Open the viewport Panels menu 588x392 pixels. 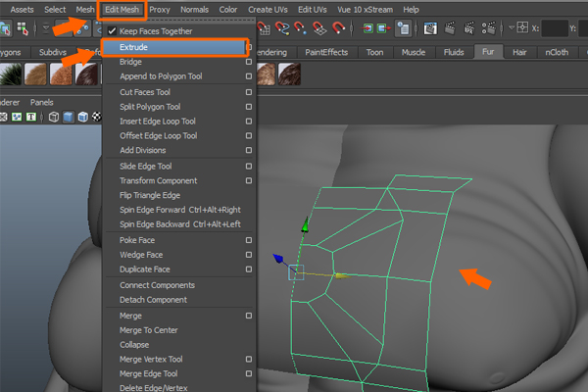(x=42, y=102)
